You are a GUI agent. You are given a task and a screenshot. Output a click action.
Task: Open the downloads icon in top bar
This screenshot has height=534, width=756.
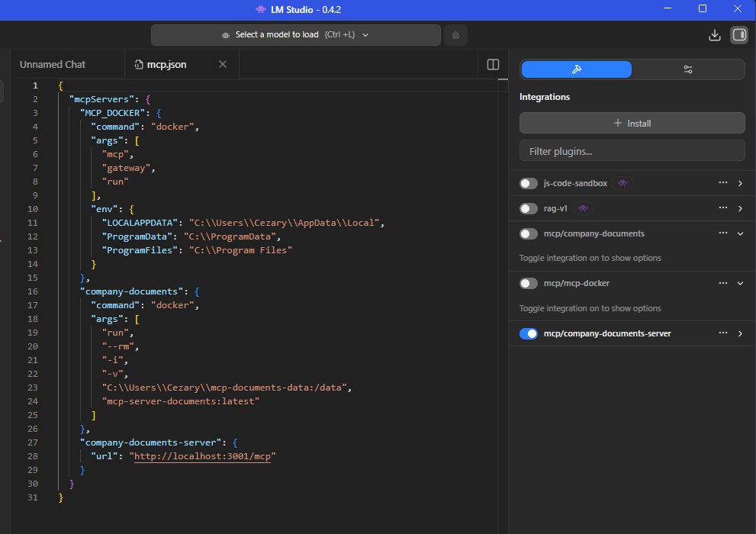[x=715, y=35]
